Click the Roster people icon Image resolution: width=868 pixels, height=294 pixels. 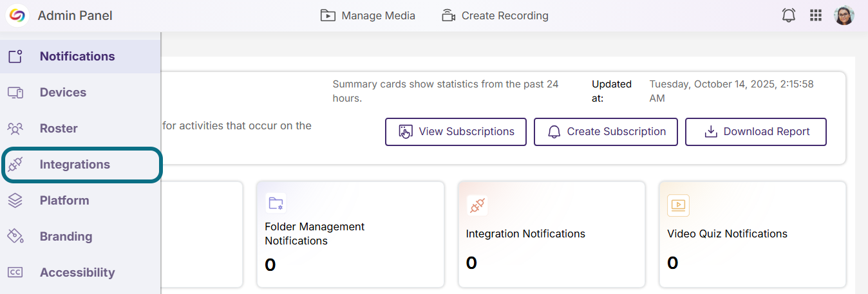coord(15,129)
